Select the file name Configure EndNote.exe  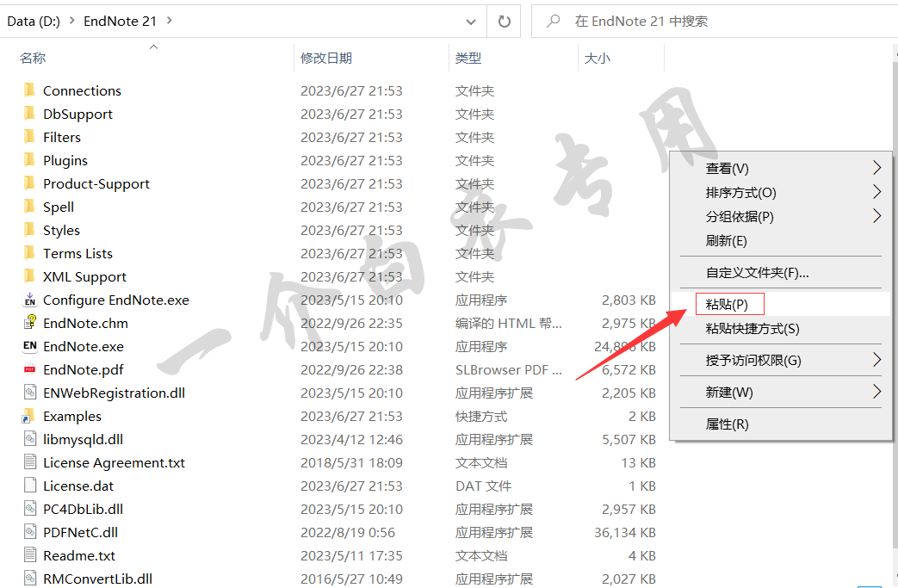coord(116,300)
